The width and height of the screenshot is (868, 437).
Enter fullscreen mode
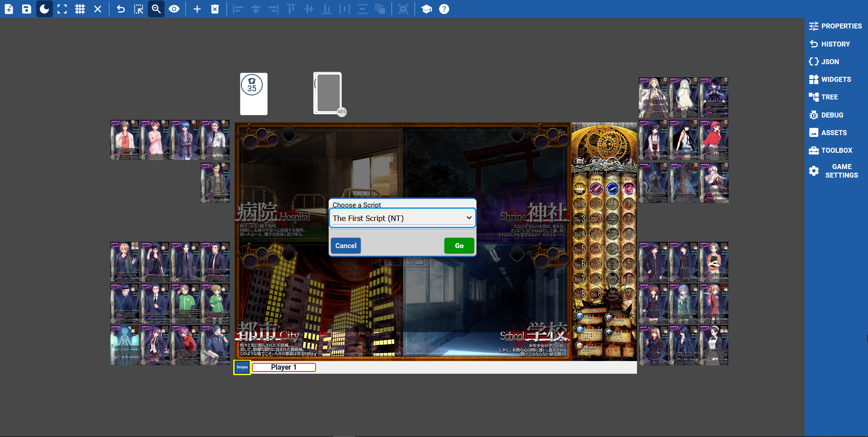[62, 9]
